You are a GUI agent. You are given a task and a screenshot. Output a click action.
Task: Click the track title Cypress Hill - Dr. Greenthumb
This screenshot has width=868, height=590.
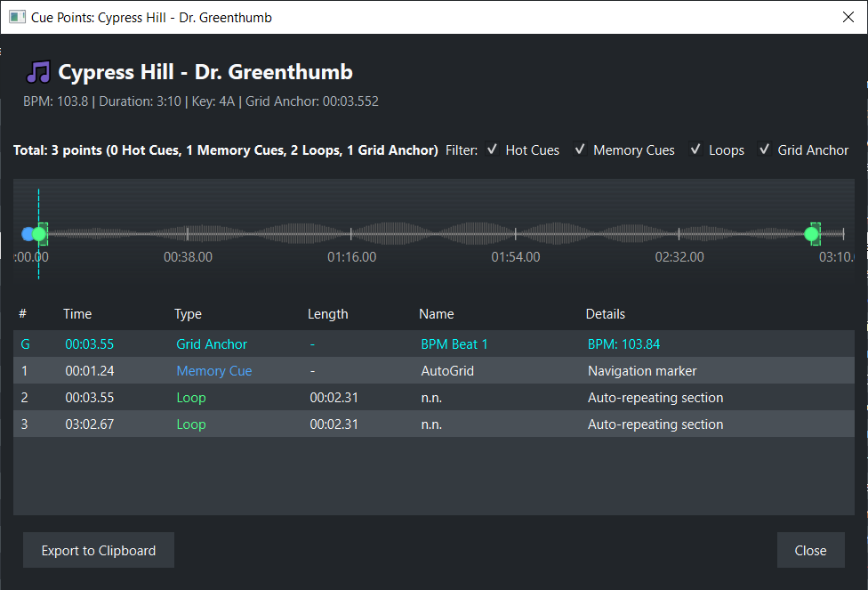tap(205, 72)
